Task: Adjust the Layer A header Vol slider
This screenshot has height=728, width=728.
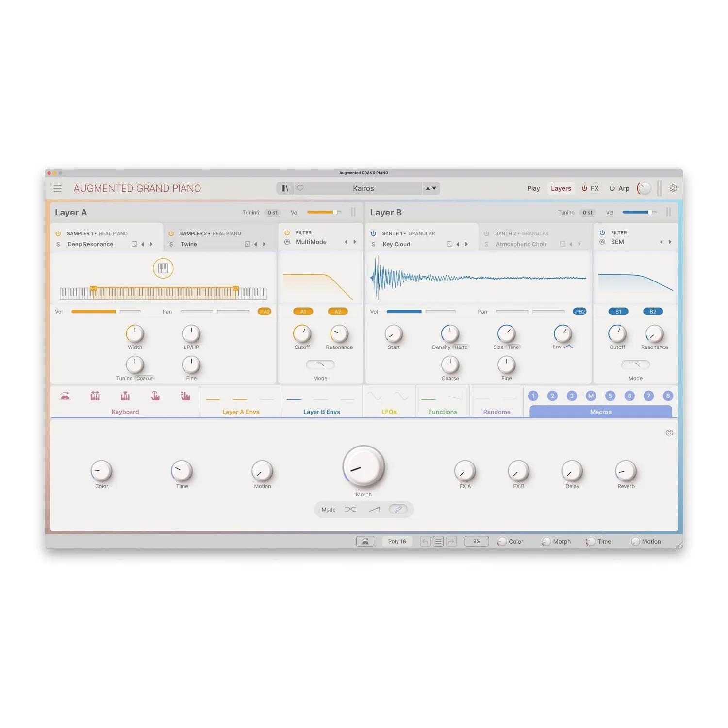Action: [x=324, y=212]
